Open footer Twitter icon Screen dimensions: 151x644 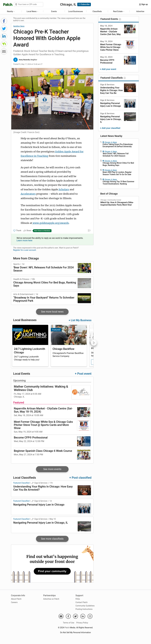[x=75, y=616]
